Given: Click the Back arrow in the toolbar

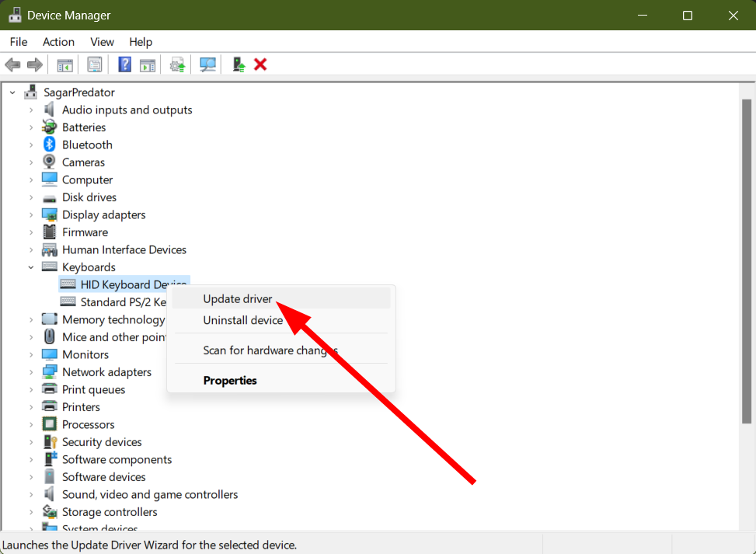Looking at the screenshot, I should pyautogui.click(x=12, y=64).
